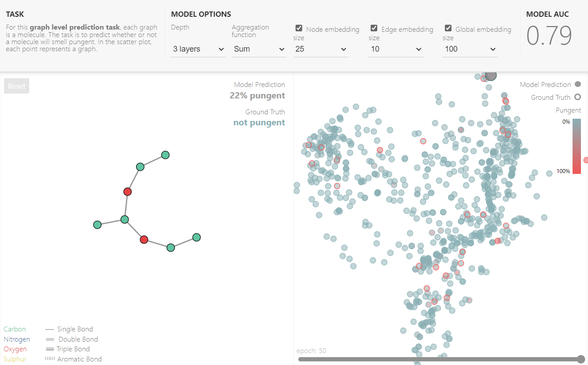The image size is (588, 365).
Task: Click the filled Model Prediction legend circle
Action: click(x=577, y=84)
